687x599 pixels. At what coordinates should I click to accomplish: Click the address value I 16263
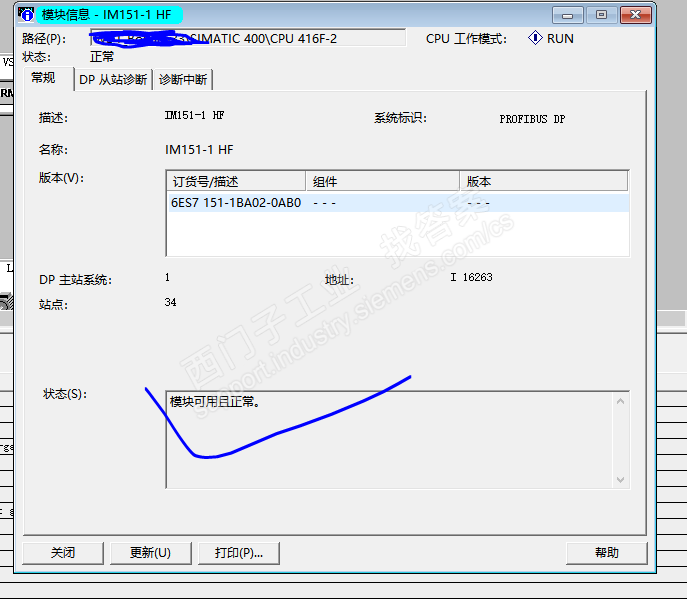(x=471, y=277)
